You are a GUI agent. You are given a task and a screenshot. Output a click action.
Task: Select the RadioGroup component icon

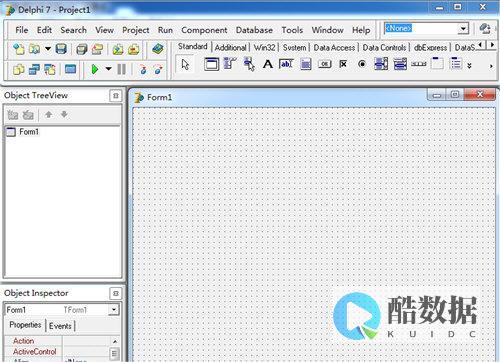pos(456,63)
